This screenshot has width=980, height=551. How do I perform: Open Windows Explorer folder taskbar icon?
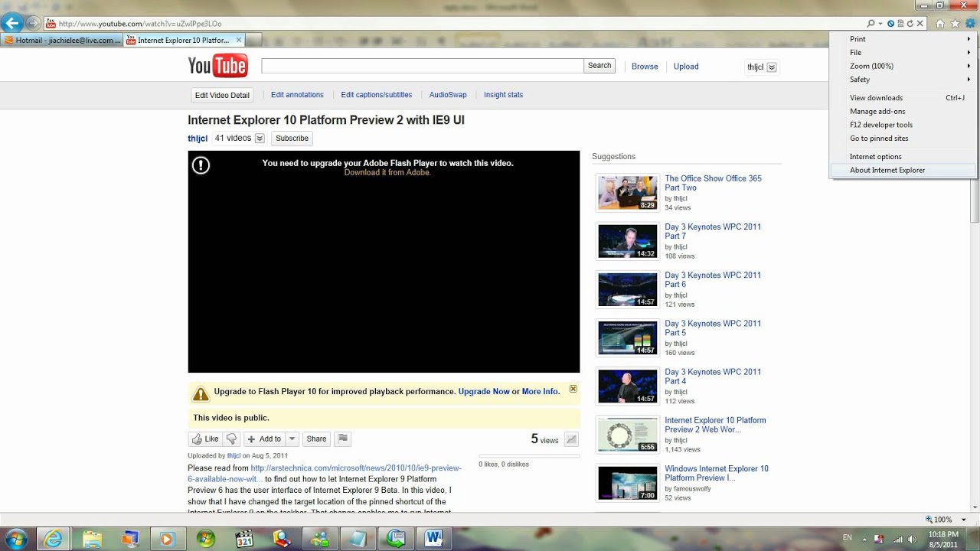coord(92,538)
